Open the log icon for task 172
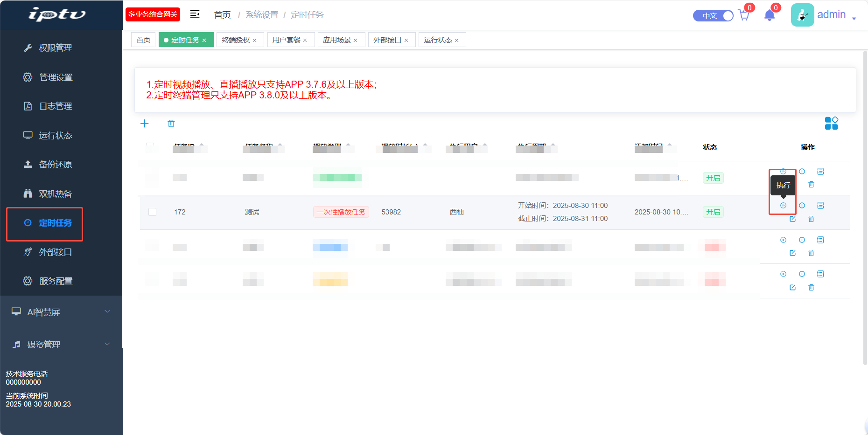Image resolution: width=868 pixels, height=435 pixels. coord(820,206)
